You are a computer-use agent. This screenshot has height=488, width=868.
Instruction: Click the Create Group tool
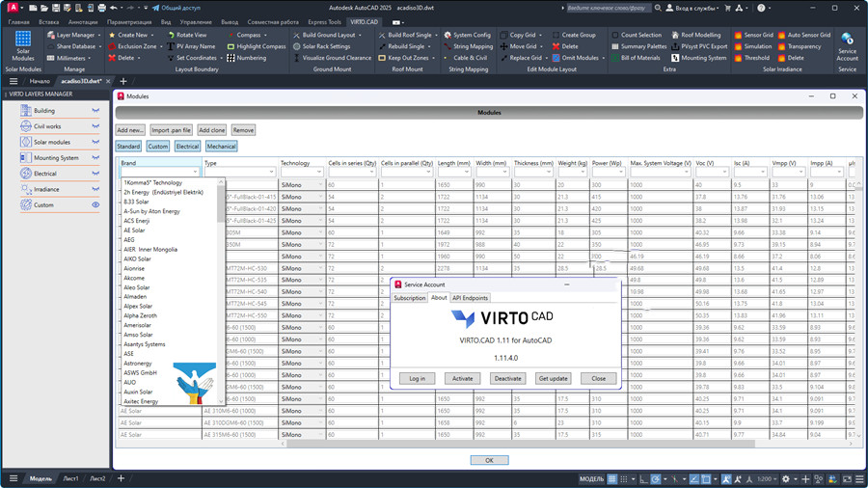click(574, 35)
